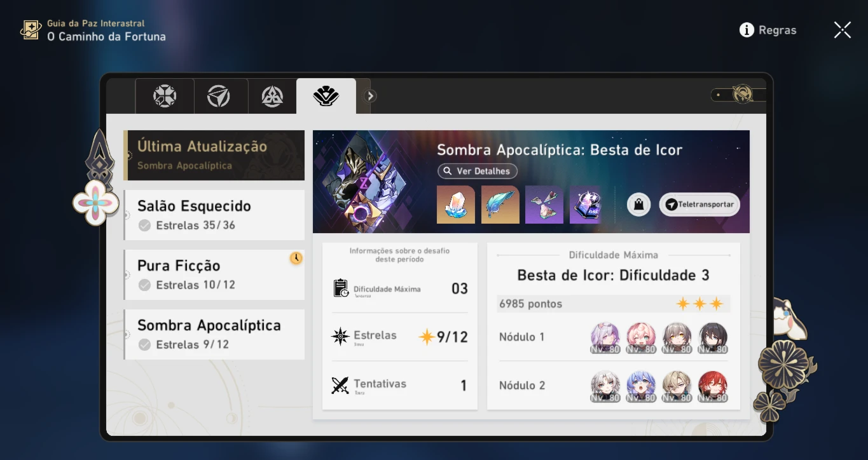Switch to the third tab with the triple-knot icon
The height and width of the screenshot is (460, 868).
pos(272,97)
